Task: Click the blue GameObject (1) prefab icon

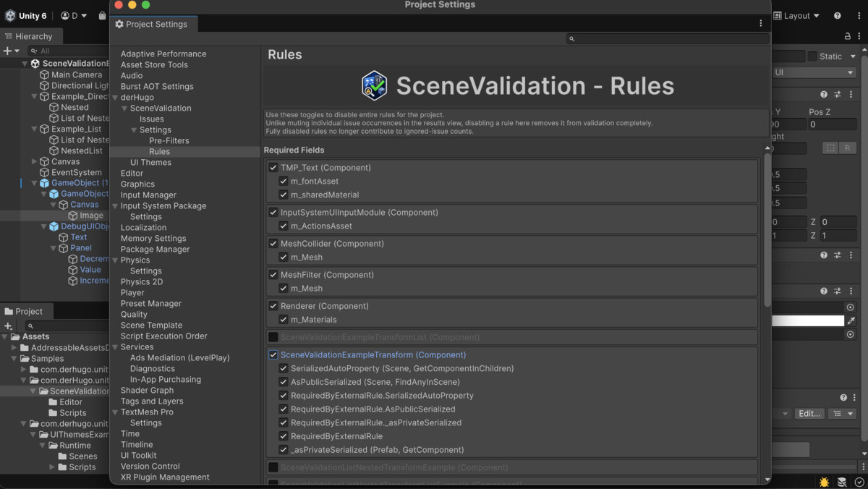Action: pyautogui.click(x=44, y=183)
